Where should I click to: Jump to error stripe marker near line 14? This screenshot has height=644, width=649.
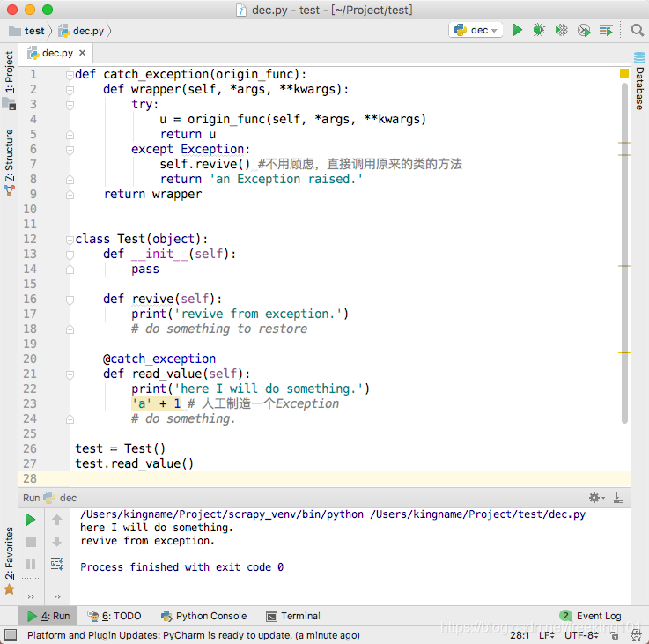point(624,266)
